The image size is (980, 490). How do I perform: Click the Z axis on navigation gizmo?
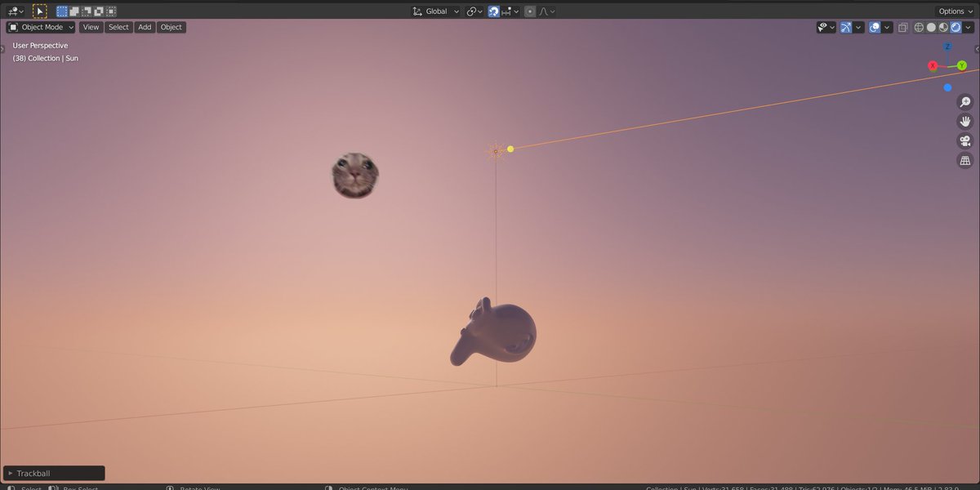click(x=947, y=47)
